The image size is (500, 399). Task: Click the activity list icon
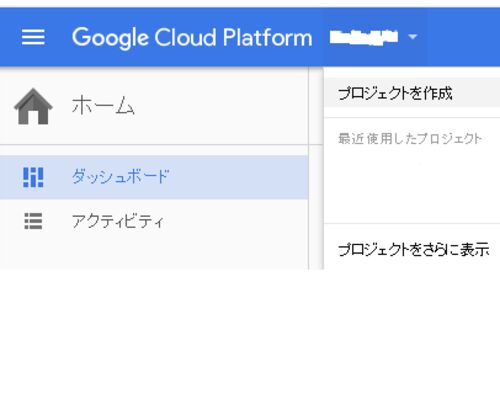[33, 221]
